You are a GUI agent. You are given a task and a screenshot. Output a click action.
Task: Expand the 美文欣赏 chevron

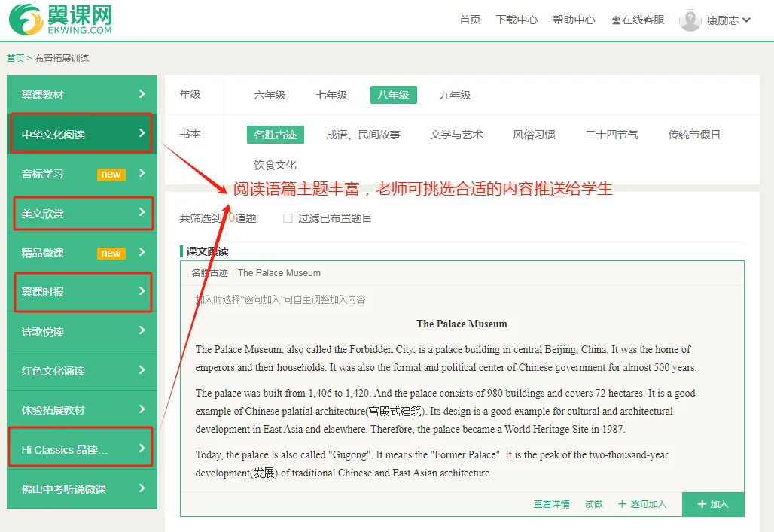click(x=142, y=212)
